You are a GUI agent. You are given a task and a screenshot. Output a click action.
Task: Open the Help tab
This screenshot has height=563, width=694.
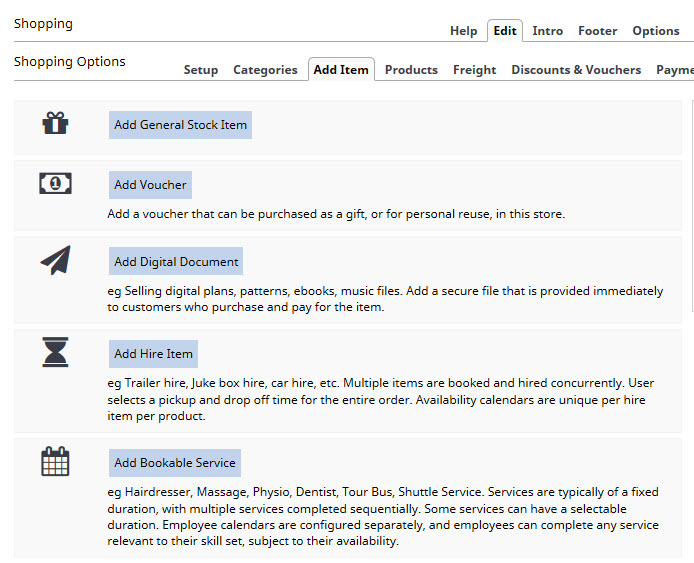[463, 31]
